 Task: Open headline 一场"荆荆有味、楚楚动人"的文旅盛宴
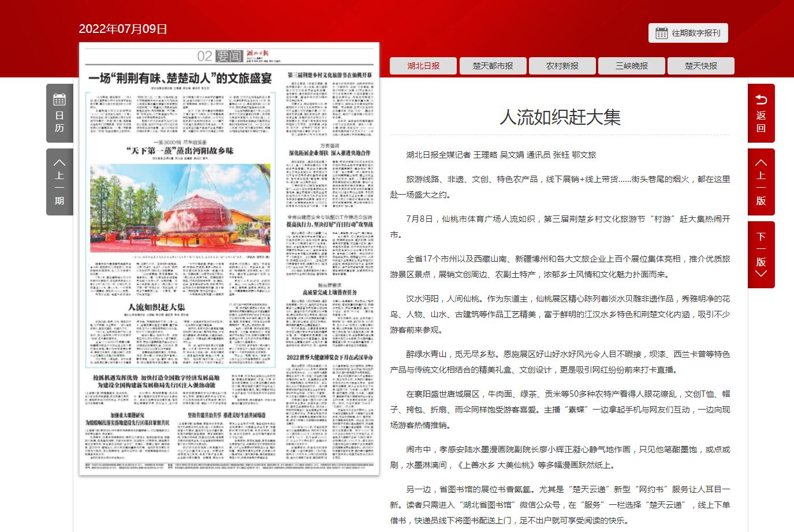tap(180, 79)
